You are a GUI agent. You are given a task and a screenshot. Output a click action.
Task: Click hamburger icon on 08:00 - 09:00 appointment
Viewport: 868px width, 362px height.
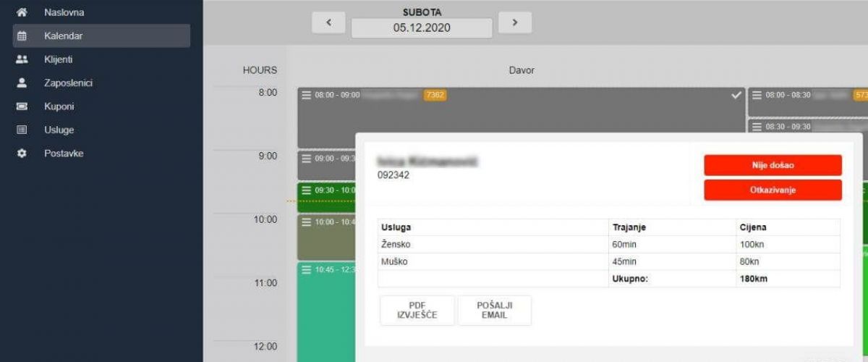tap(306, 95)
